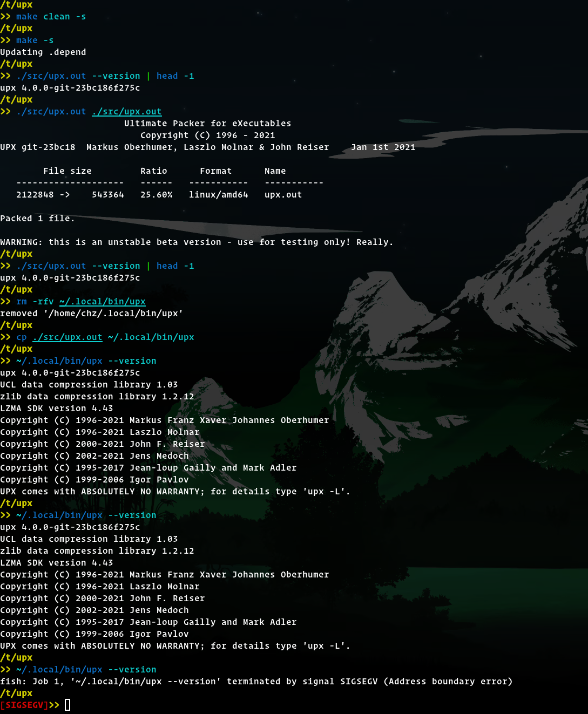Screen dimensions: 588x714
Task: Click the [SIGSEGV] status indicator on the prompt
Action: [x=25, y=704]
